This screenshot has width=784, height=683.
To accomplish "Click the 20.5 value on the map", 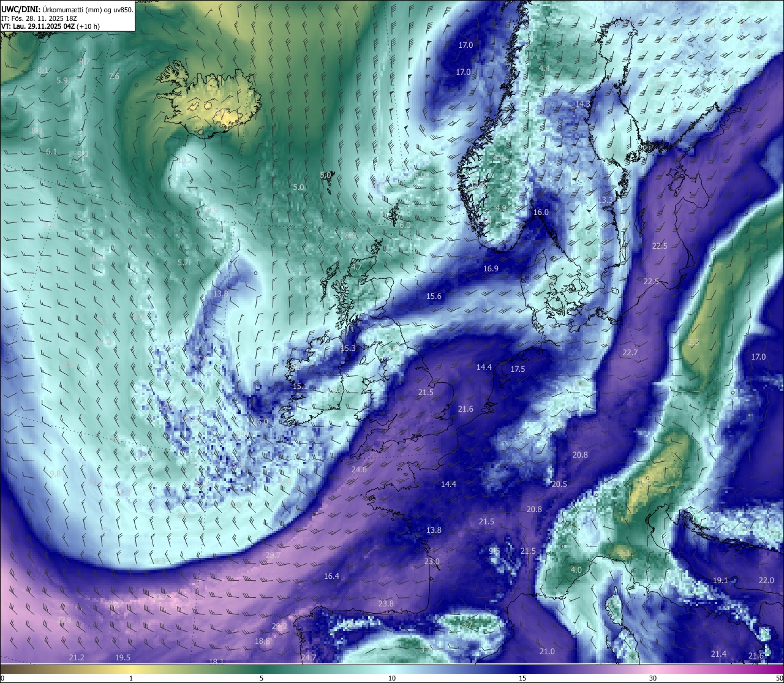I will (559, 485).
